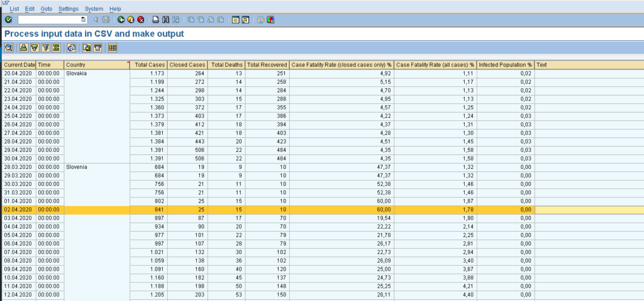Screen dimensions: 644x301
Task: Click the greyed-out Find Next binoculars icon
Action: [175, 20]
